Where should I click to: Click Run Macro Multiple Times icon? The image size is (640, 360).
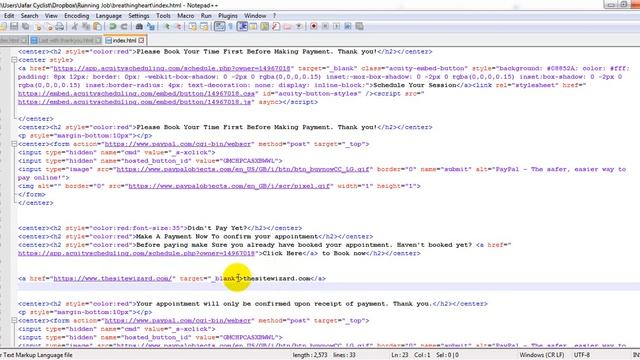pyautogui.click(x=348, y=27)
